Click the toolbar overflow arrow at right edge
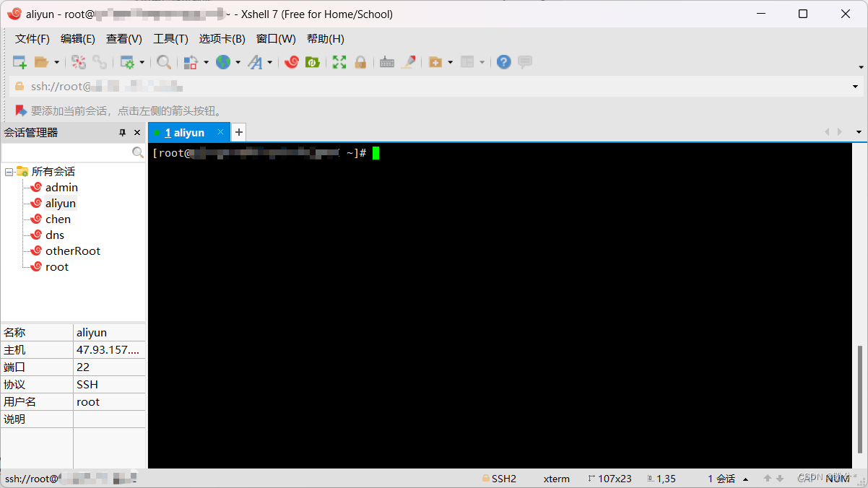This screenshot has width=868, height=488. (861, 67)
